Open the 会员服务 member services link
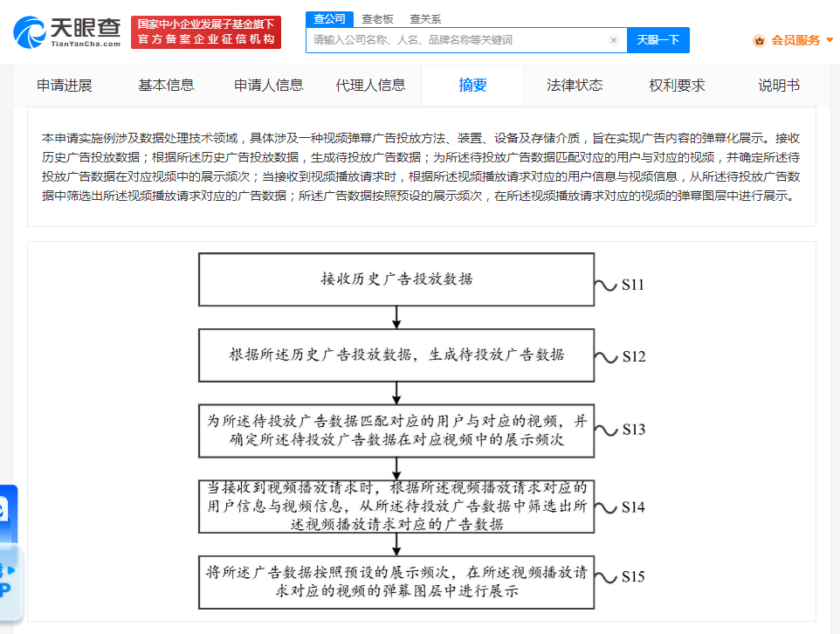The width and height of the screenshot is (840, 634). (795, 41)
